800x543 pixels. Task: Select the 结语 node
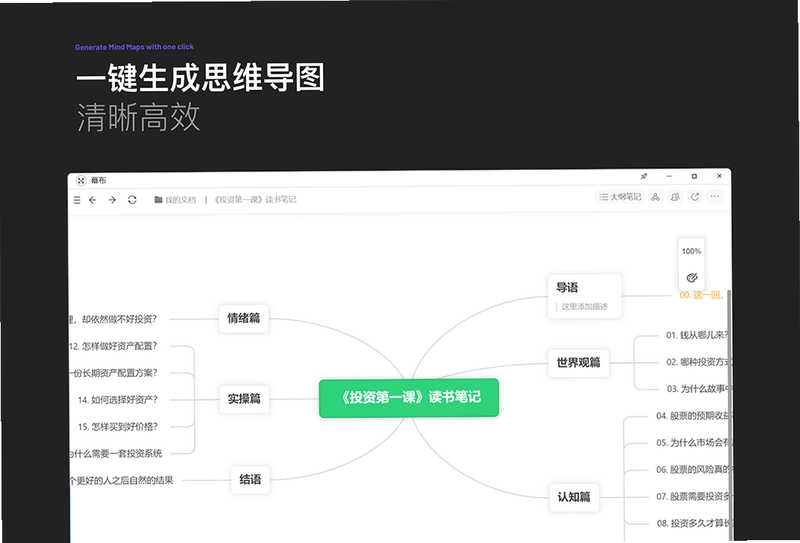[251, 480]
